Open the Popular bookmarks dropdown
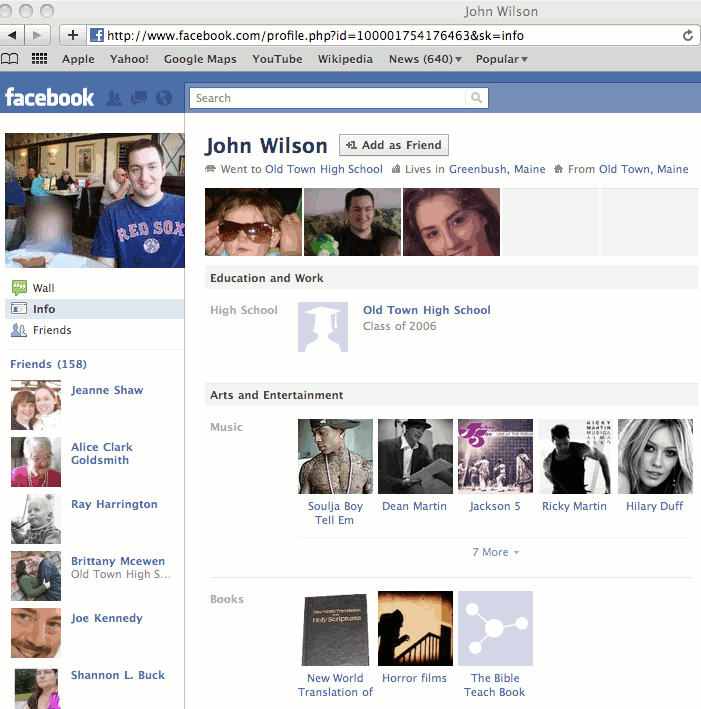 (x=502, y=59)
